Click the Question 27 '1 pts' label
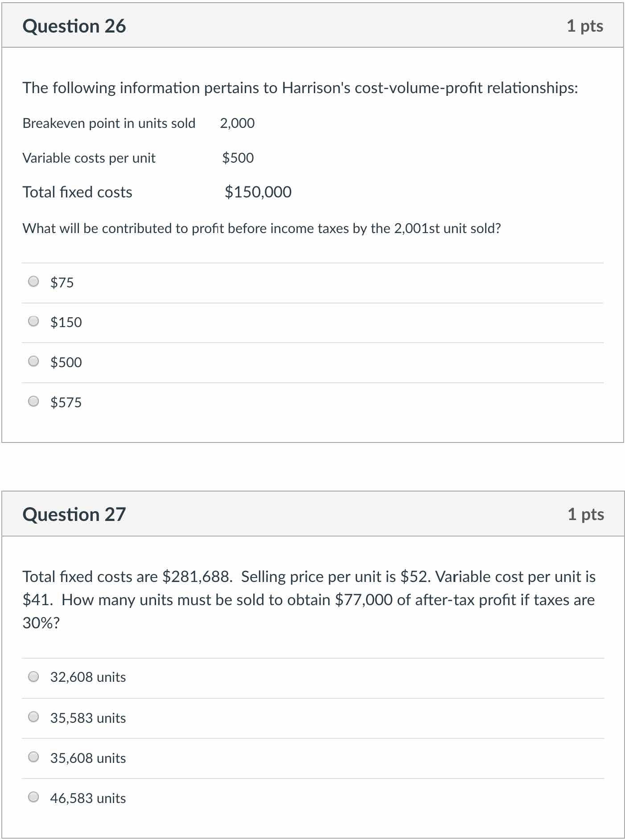The image size is (625, 840). tap(586, 515)
